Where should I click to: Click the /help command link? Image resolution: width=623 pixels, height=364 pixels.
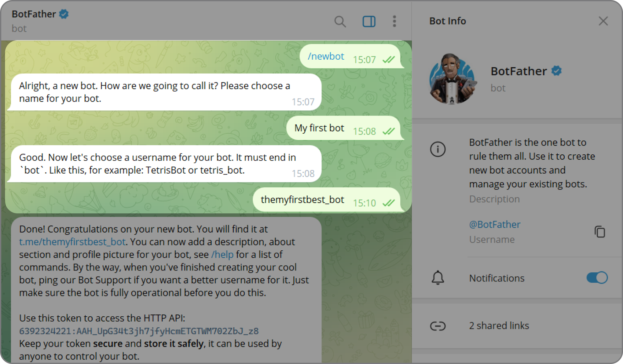tap(222, 254)
